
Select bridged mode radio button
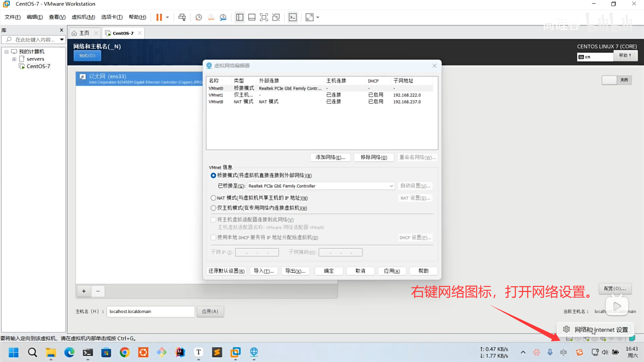(x=213, y=176)
